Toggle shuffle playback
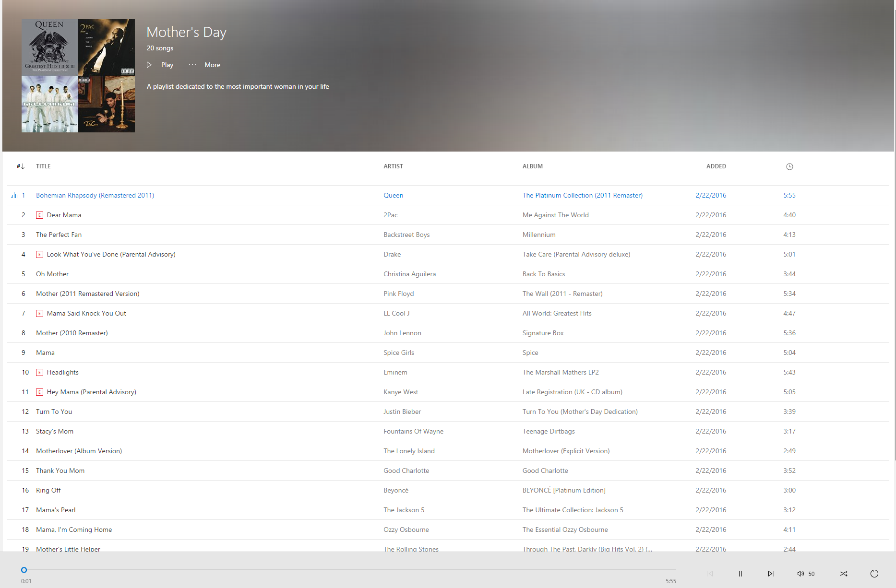 844,574
